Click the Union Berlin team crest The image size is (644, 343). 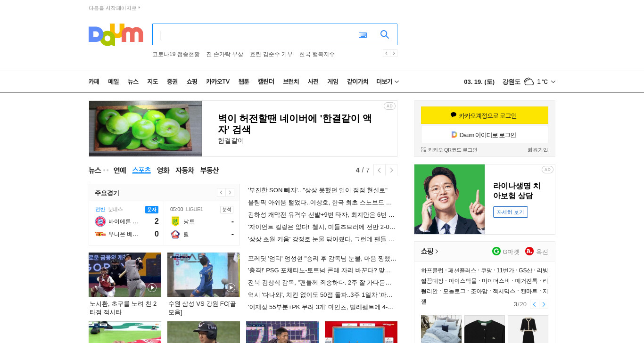[x=100, y=234]
